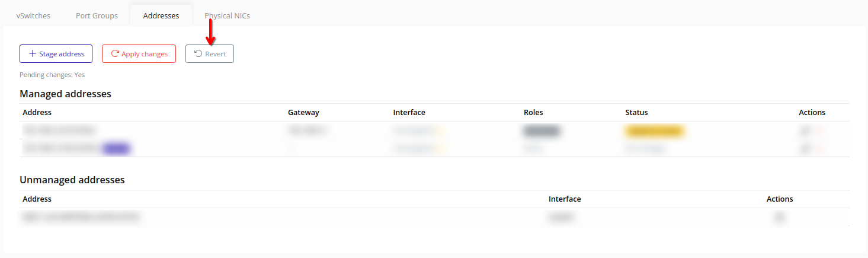Select the Addresses tab
Viewport: 868px width, 258px height.
pos(161,15)
